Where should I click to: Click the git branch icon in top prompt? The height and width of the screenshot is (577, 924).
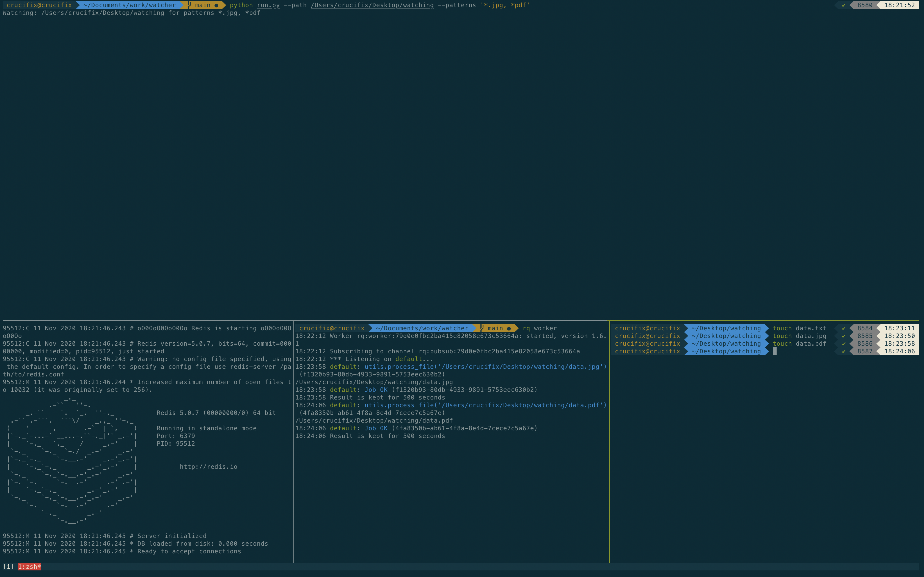pos(190,5)
